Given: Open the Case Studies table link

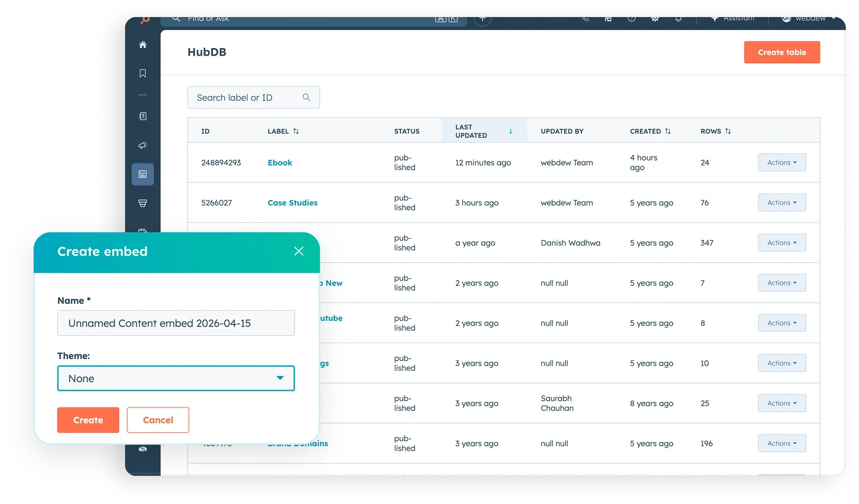Looking at the screenshot, I should pos(292,203).
